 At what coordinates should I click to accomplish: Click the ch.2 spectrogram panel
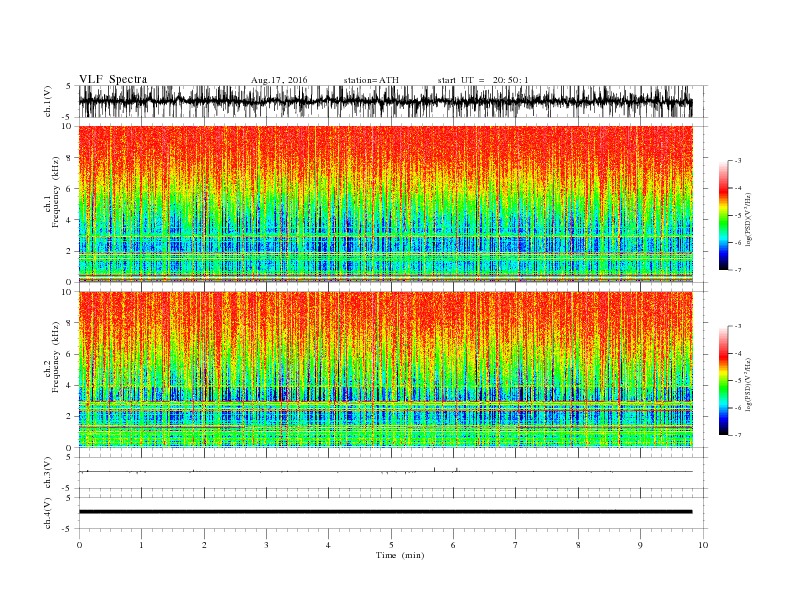point(385,370)
